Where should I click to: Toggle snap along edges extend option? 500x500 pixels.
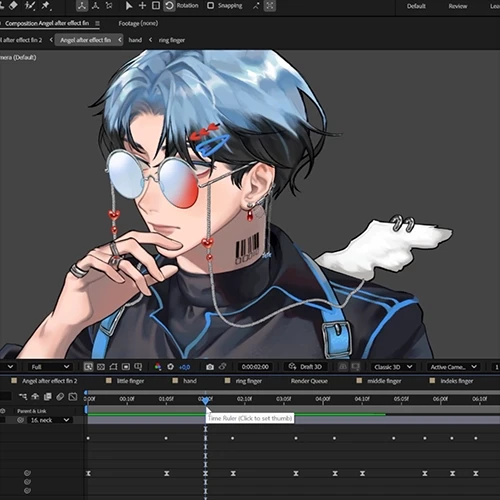(x=256, y=6)
